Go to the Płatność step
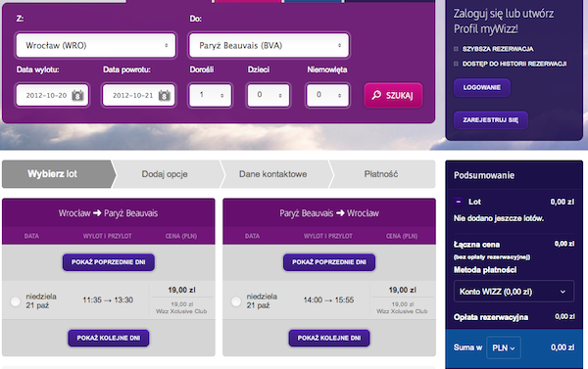Screen dimensions: 588x369 tap(381, 174)
